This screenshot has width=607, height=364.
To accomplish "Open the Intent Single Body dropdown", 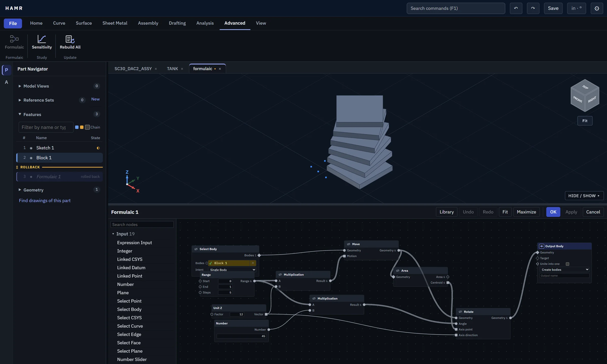I will pyautogui.click(x=232, y=270).
